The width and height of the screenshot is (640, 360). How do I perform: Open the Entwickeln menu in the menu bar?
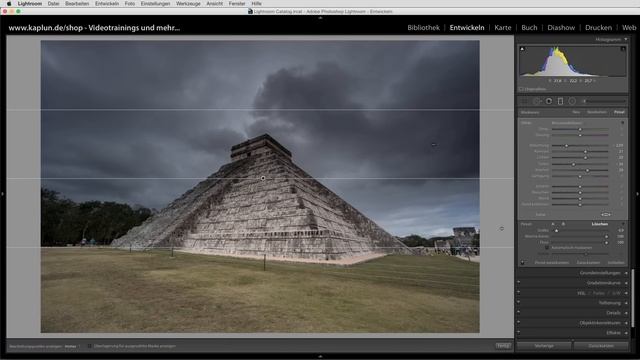click(x=107, y=4)
